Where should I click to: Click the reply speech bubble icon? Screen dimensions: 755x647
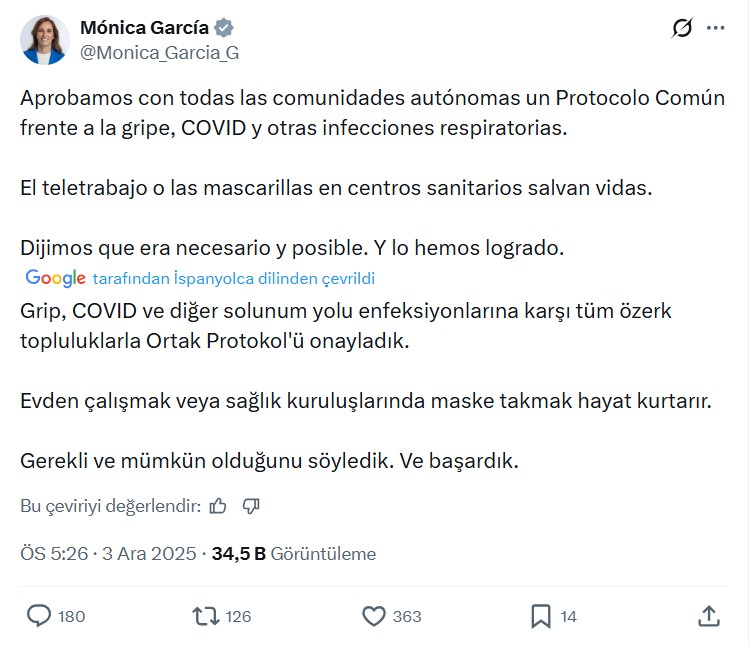tap(39, 616)
